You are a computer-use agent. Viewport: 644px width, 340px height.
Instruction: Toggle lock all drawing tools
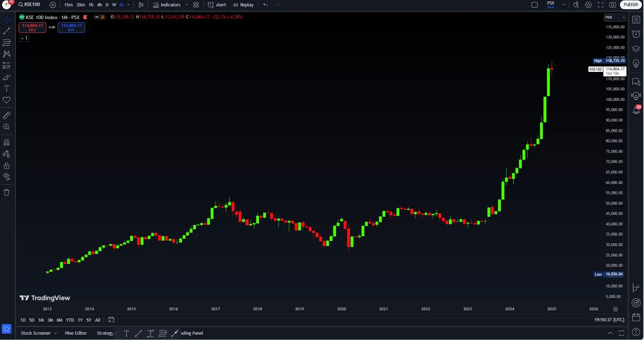coord(6,166)
